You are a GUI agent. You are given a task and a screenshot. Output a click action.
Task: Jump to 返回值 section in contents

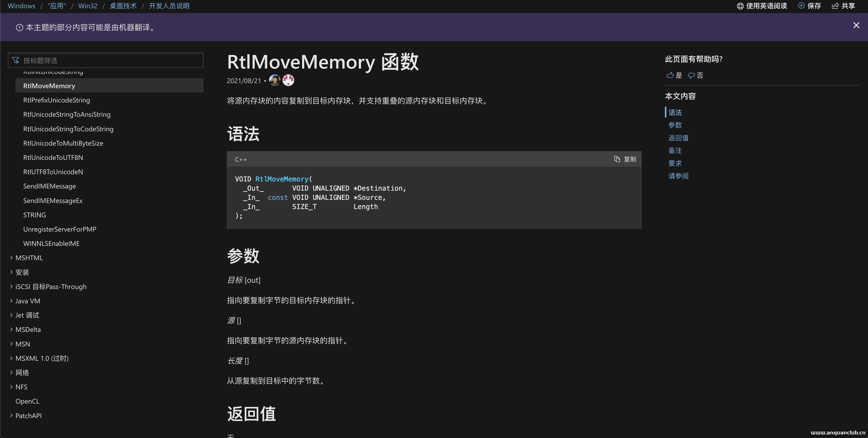click(x=678, y=138)
